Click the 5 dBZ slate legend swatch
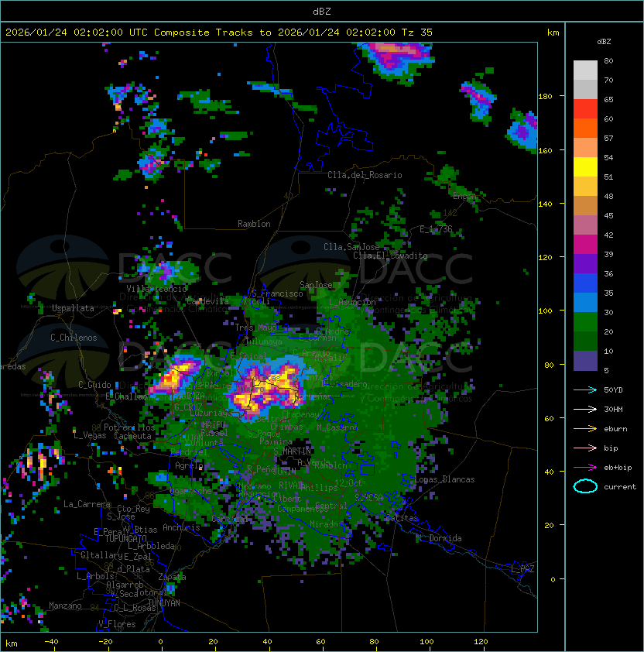644x652 pixels. (x=585, y=361)
